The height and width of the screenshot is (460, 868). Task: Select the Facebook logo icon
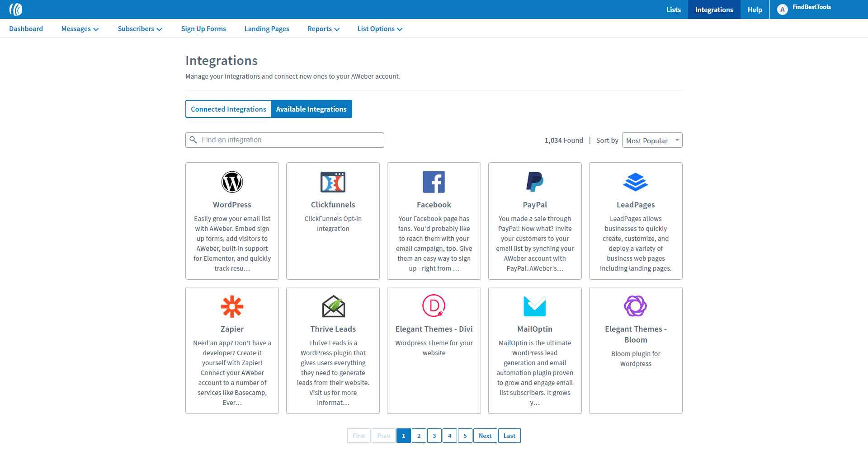[434, 182]
